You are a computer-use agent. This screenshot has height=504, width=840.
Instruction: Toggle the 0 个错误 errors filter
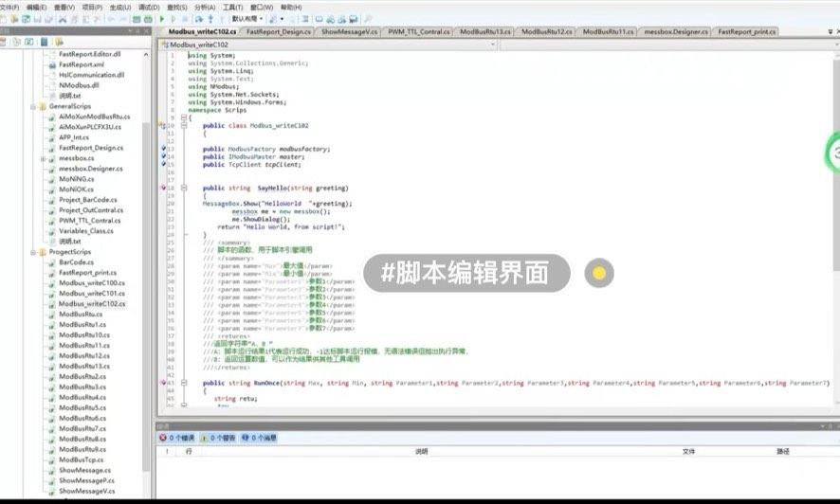click(176, 438)
